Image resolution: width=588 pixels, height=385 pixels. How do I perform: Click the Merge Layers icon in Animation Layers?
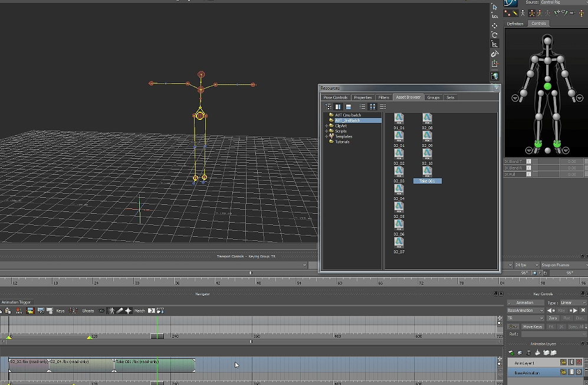pos(538,353)
